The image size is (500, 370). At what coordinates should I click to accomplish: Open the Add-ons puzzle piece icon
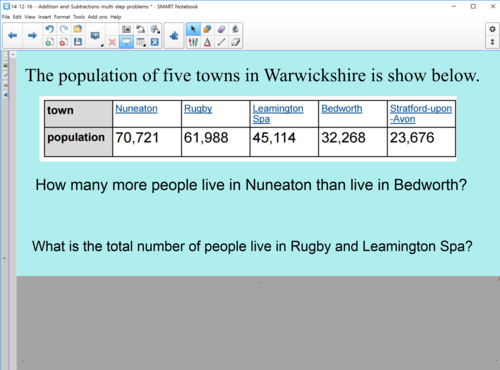[x=174, y=36]
